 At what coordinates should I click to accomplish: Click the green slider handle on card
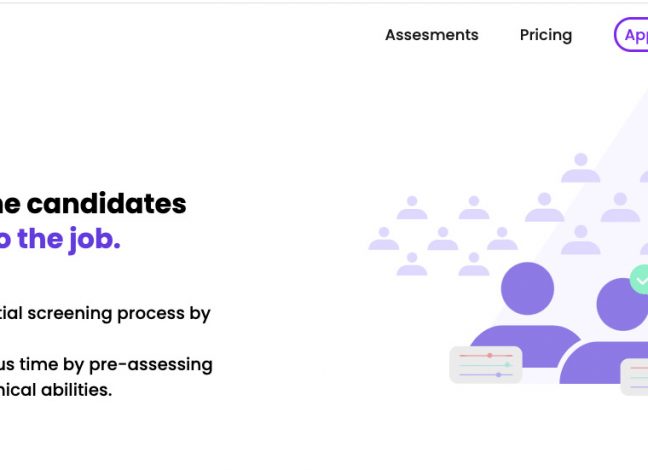(507, 365)
